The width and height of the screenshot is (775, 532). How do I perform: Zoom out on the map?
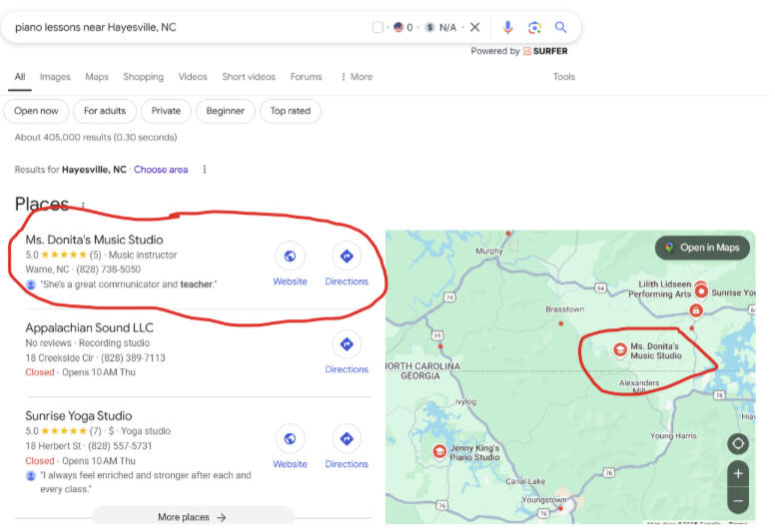click(738, 499)
